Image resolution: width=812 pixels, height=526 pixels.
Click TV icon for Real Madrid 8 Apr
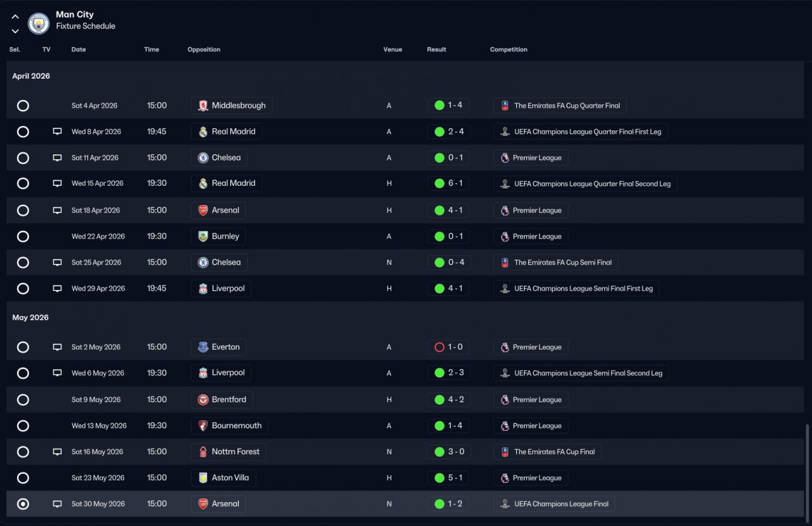57,132
